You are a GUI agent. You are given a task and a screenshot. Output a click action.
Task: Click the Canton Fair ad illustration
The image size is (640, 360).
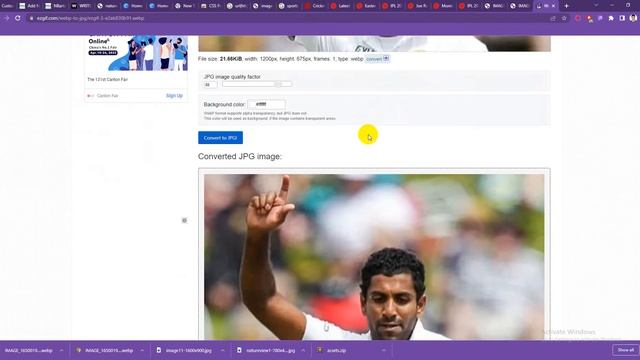click(148, 53)
